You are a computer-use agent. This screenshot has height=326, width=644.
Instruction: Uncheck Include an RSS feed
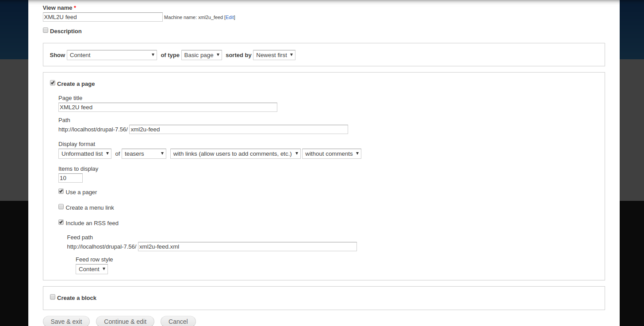pyautogui.click(x=61, y=222)
